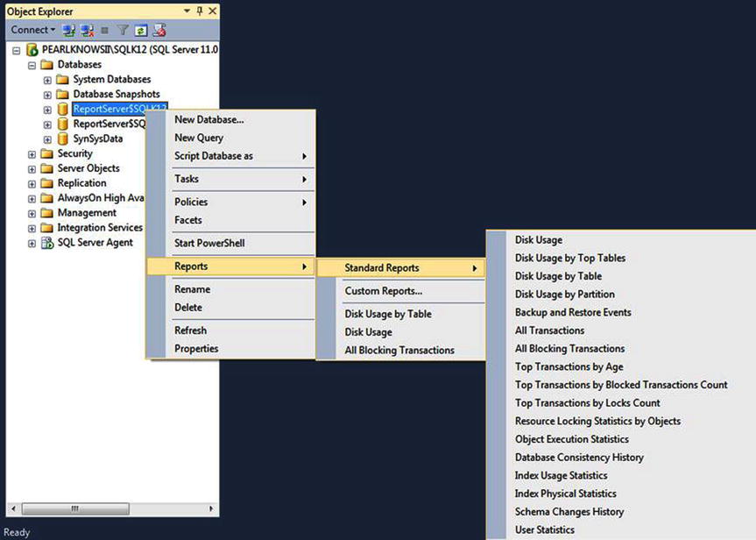Open the Script Database as submenu
The image size is (756, 540).
[x=231, y=156]
